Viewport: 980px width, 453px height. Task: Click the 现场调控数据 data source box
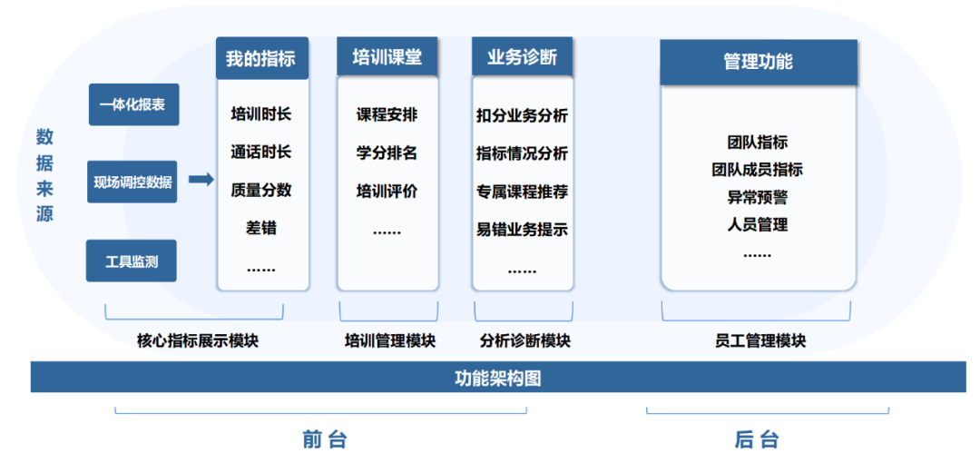tap(132, 182)
